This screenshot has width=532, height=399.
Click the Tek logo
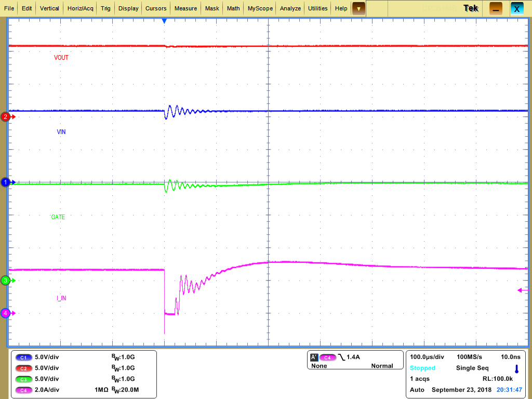coord(471,8)
